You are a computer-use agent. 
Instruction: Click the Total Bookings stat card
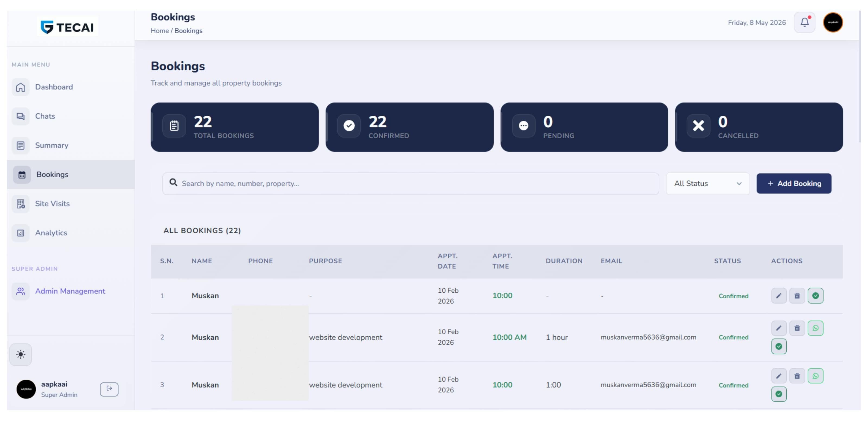point(235,127)
